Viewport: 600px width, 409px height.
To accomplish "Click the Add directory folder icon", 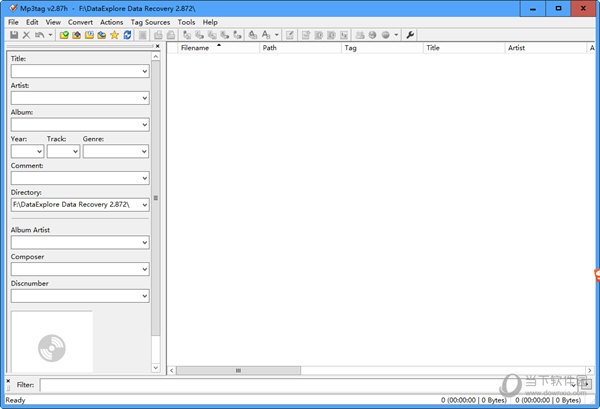I will point(77,35).
